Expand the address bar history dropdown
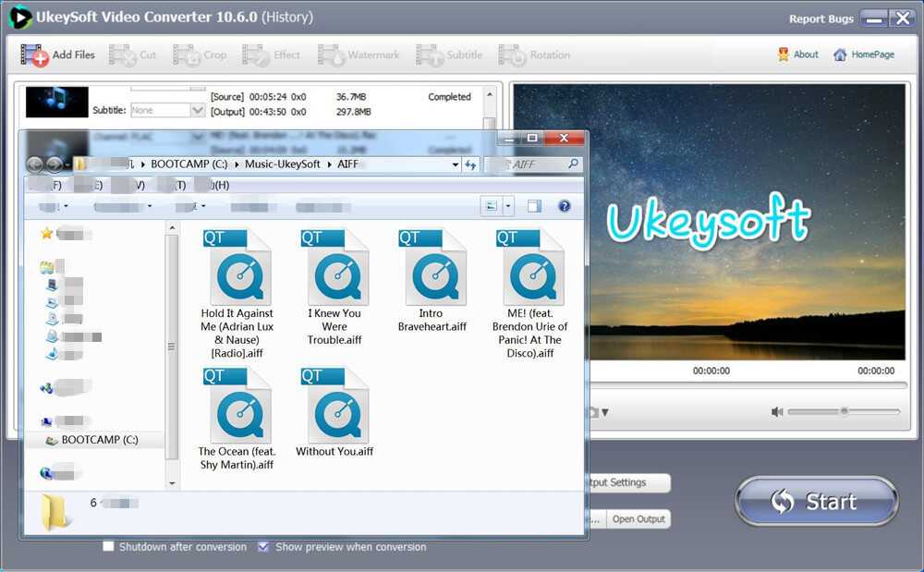Viewport: 924px width, 572px height. (455, 164)
